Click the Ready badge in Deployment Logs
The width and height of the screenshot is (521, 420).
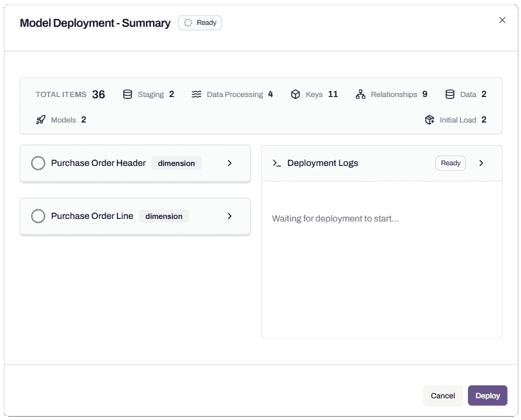tap(451, 163)
